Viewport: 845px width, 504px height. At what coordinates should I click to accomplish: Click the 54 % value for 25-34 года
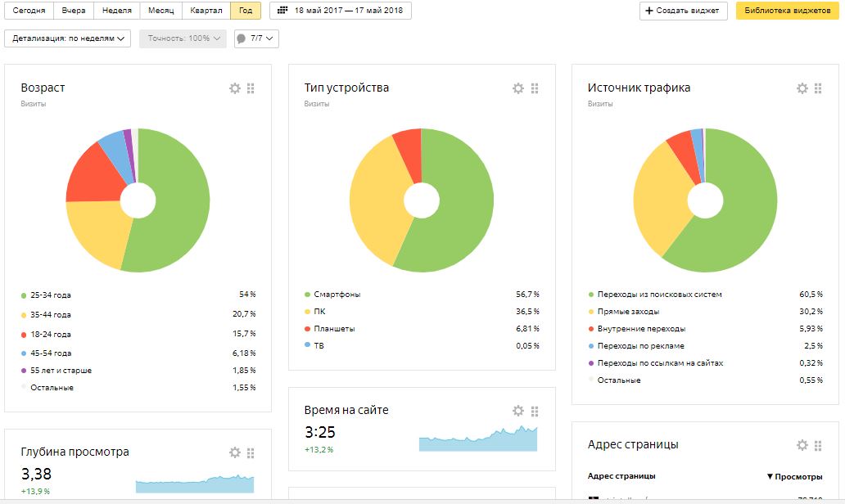pos(247,295)
